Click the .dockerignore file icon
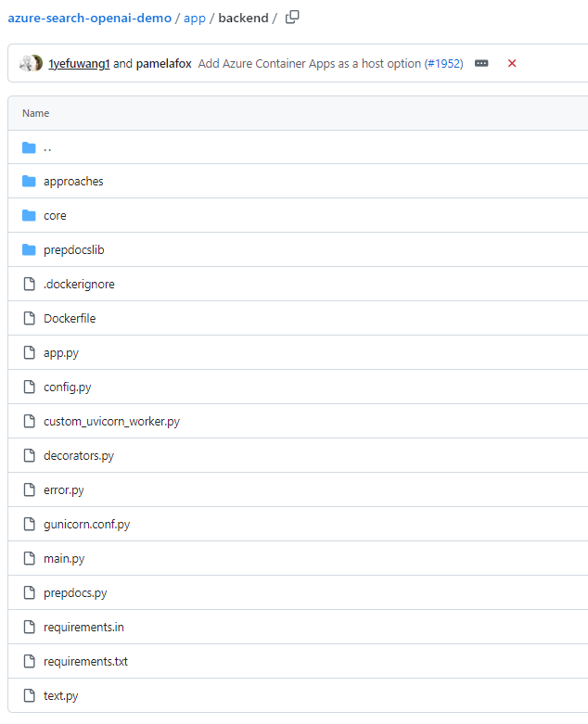The image size is (588, 724). click(x=29, y=284)
